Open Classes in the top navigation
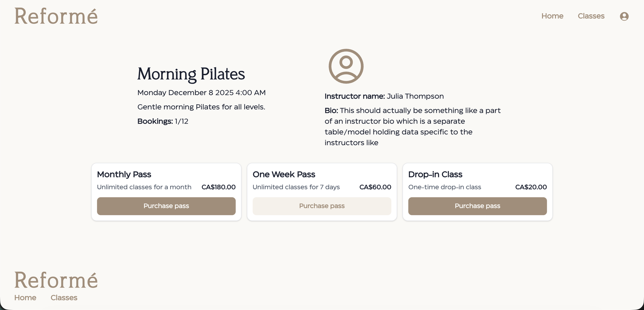The height and width of the screenshot is (310, 644). coord(591,16)
